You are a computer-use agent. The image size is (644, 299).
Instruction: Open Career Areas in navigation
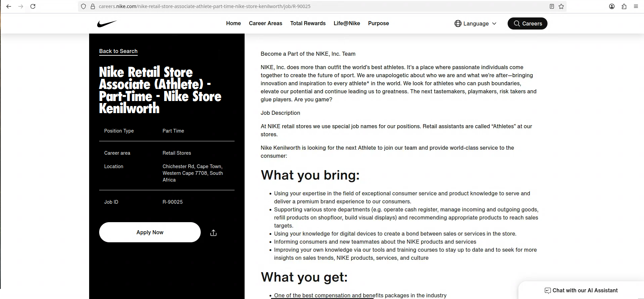[x=265, y=23]
